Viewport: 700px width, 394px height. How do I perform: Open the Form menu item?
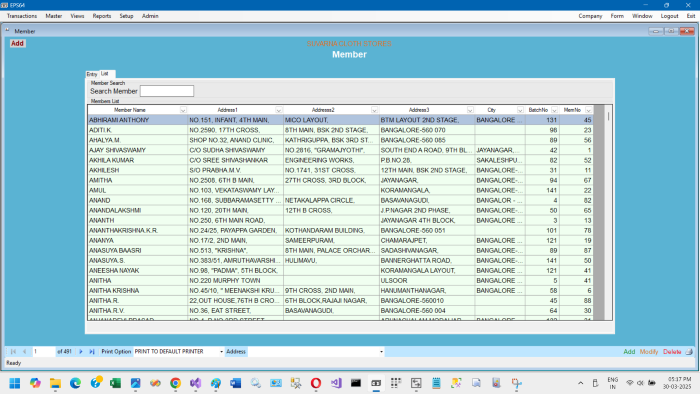(x=617, y=16)
